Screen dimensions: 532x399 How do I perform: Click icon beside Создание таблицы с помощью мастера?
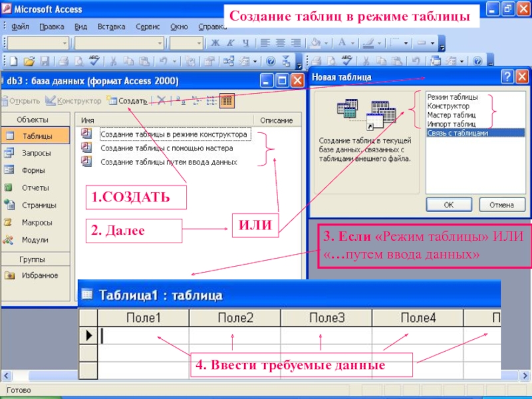coord(86,148)
